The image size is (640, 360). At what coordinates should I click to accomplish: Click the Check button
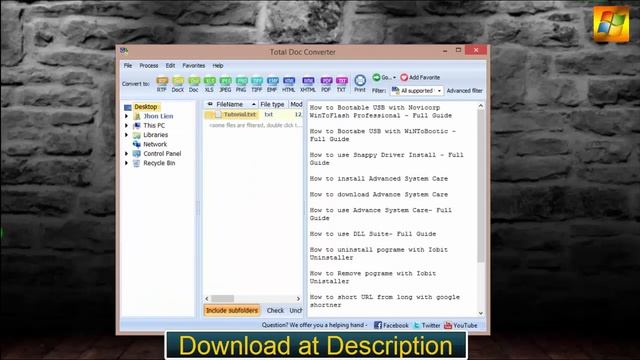tap(275, 311)
